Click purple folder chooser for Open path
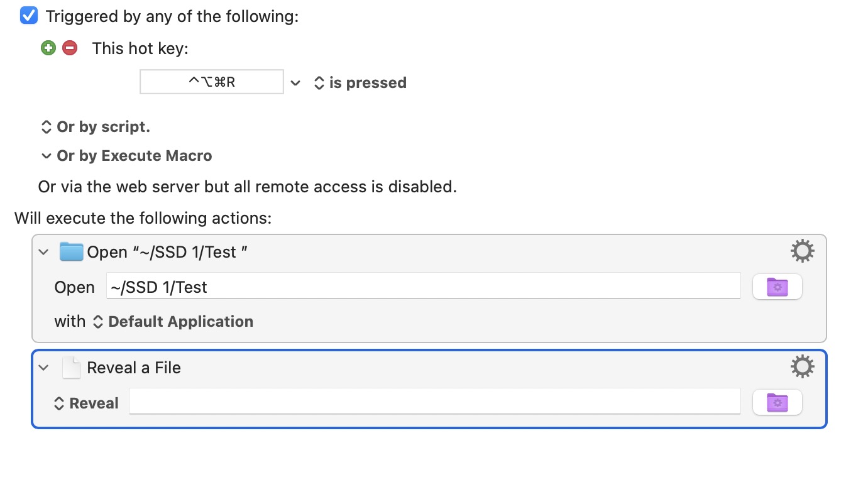Image resolution: width=846 pixels, height=504 pixels. coord(777,287)
